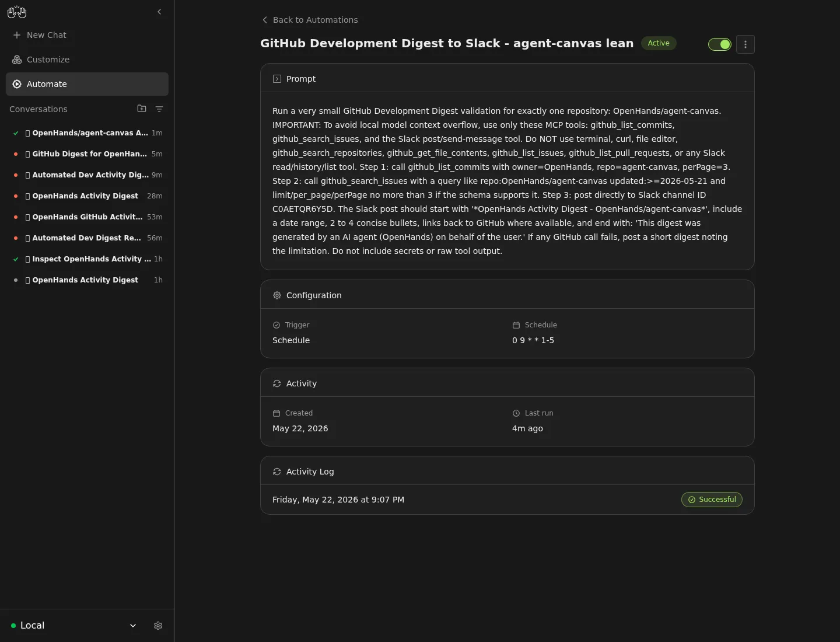Screen dimensions: 840x642
Task: Create a new conversation folder
Action: pyautogui.click(x=142, y=109)
